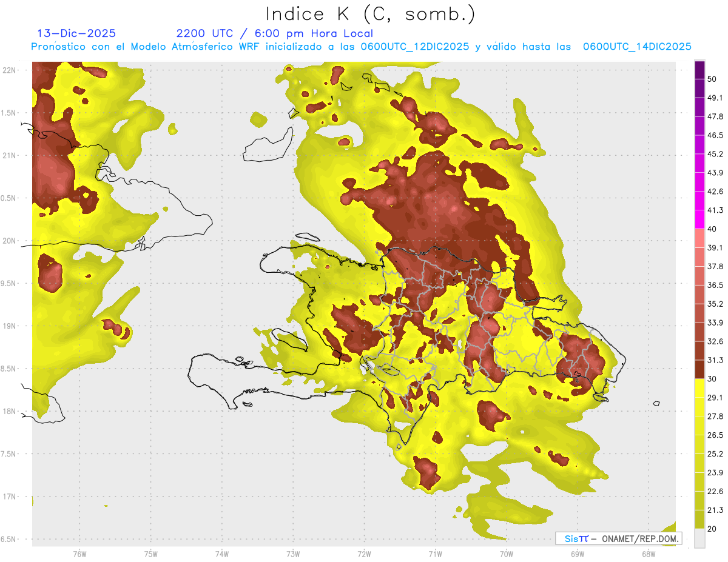728x562 pixels.
Task: Click the colorbar value "49.1"
Action: click(716, 98)
